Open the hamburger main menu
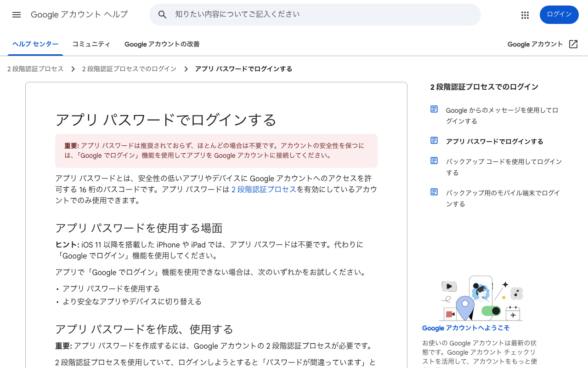 [17, 15]
